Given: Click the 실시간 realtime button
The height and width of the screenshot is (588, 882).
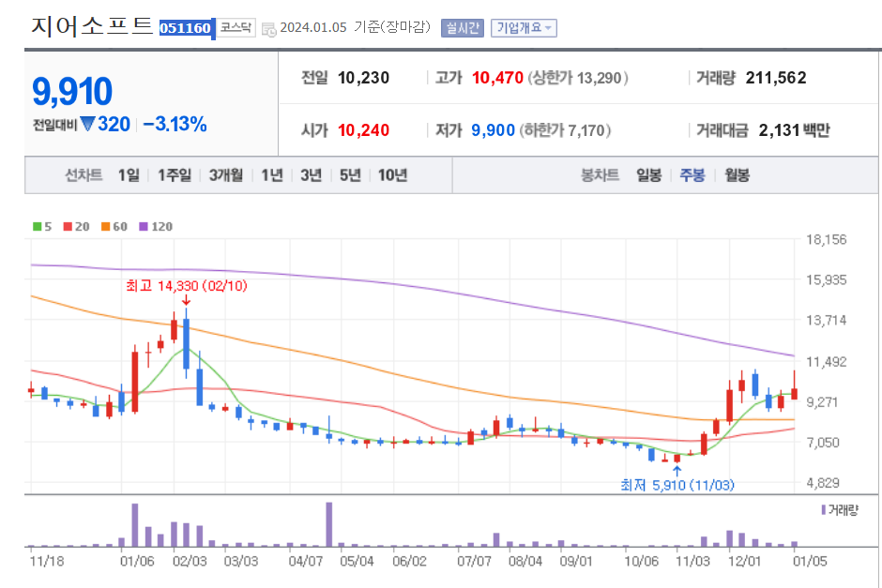Looking at the screenshot, I should [463, 28].
